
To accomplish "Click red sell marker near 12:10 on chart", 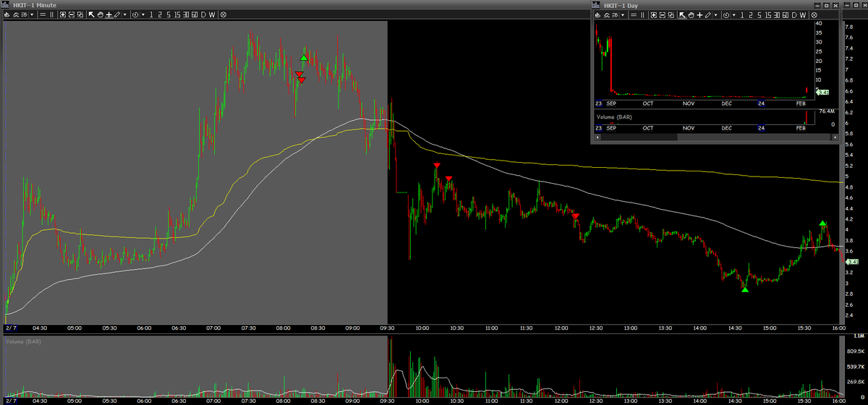I will pyautogui.click(x=576, y=216).
